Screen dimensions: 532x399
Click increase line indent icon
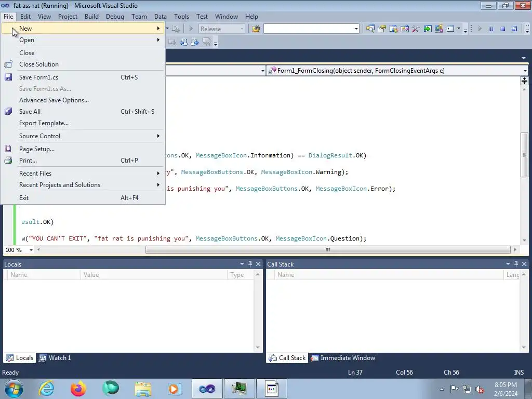tap(195, 42)
